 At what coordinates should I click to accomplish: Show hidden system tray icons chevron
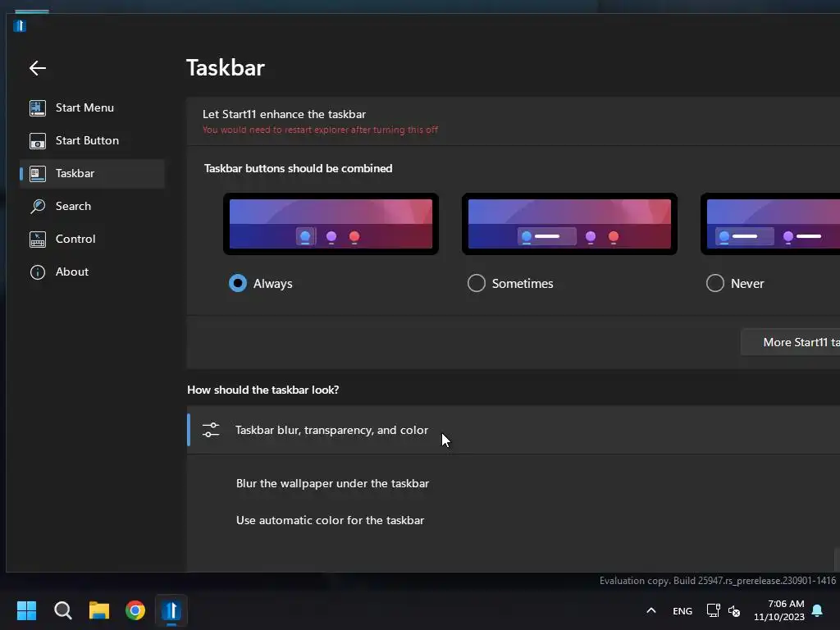coord(651,610)
